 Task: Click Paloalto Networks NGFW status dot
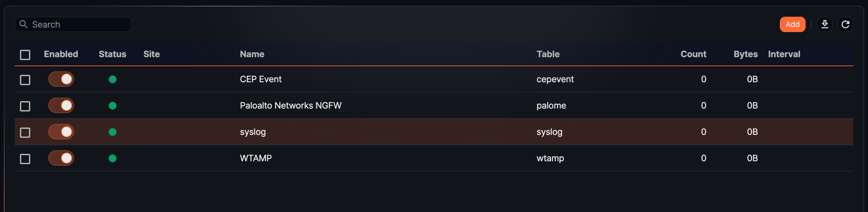pyautogui.click(x=113, y=106)
